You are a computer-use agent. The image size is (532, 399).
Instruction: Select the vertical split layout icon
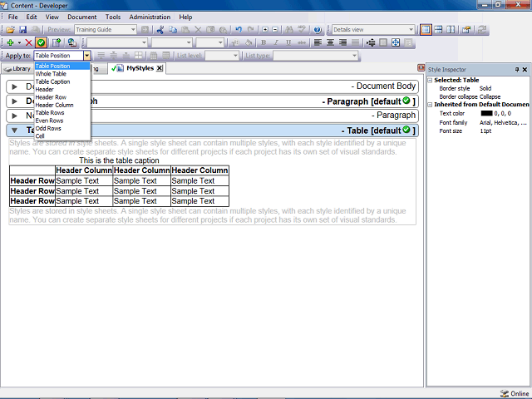(451, 30)
